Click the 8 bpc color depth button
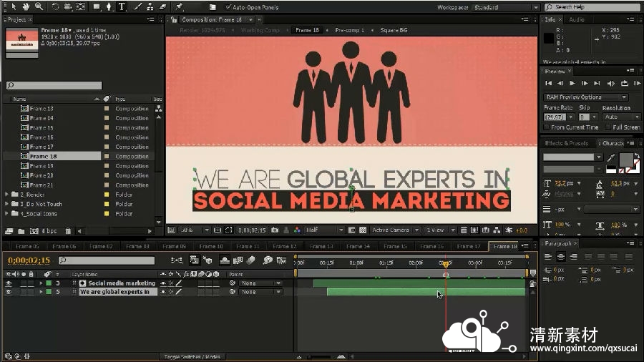This screenshot has width=644, height=362. point(49,231)
